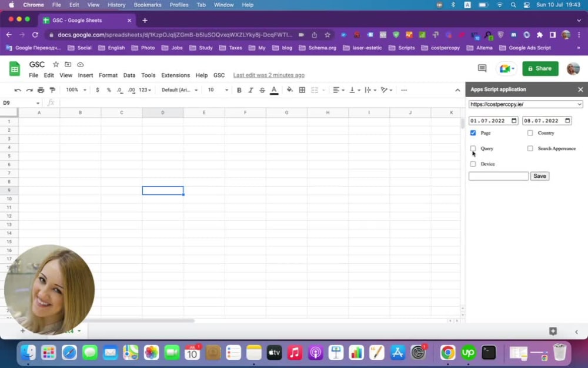Open a new Chrome tab
Image resolution: width=588 pixels, height=368 pixels.
point(145,21)
